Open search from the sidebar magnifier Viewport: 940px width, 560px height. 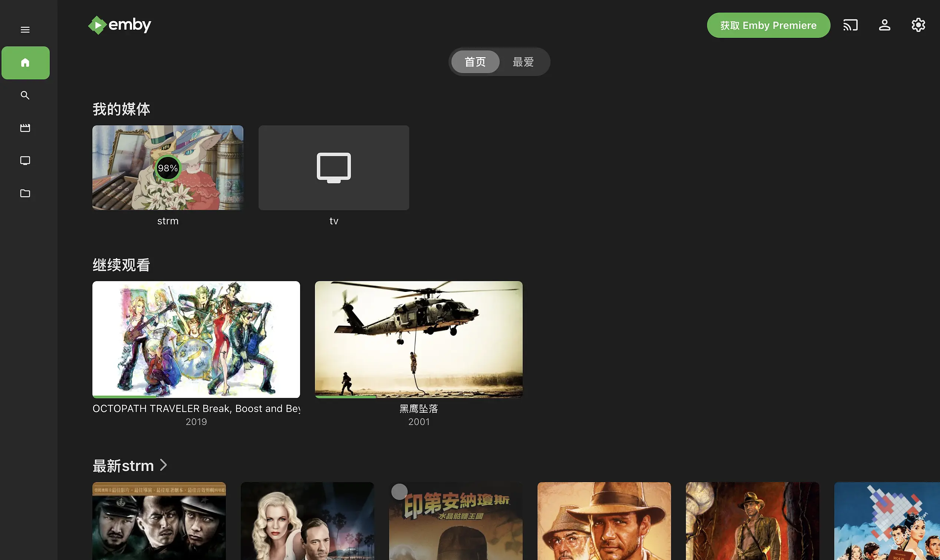point(25,95)
